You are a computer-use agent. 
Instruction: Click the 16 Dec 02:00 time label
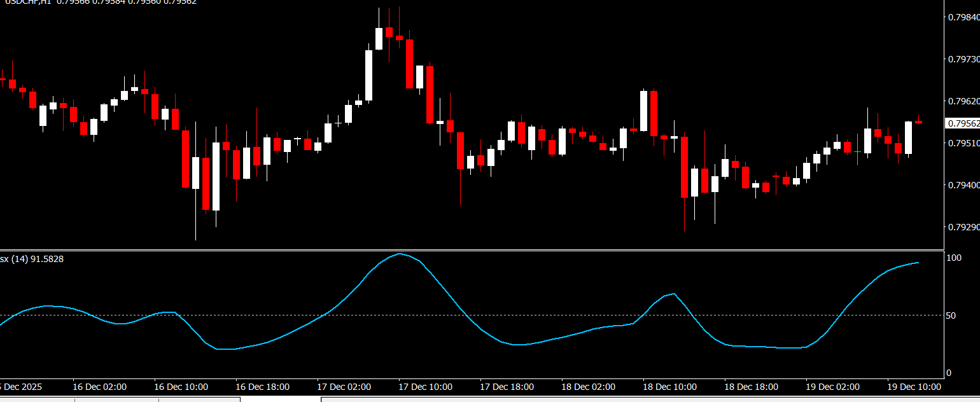tap(99, 387)
